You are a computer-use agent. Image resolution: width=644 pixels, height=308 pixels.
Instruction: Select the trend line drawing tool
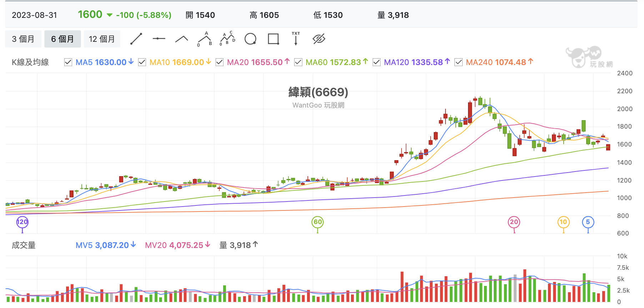pos(136,39)
